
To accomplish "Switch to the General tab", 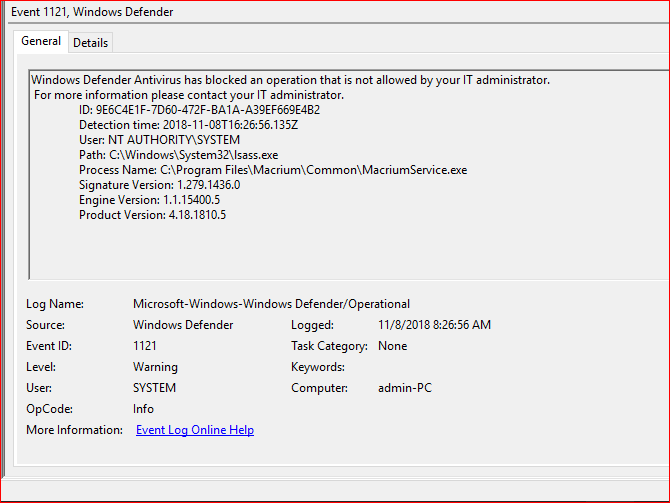I will tap(41, 42).
